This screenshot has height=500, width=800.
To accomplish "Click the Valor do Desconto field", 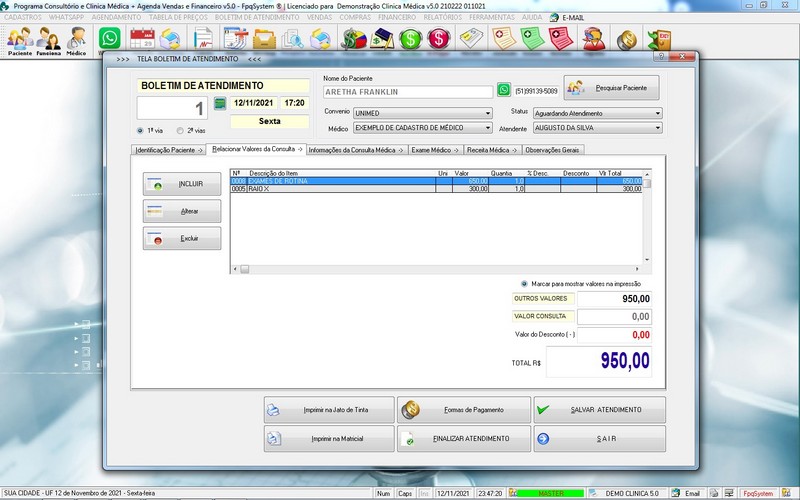I will [x=614, y=335].
